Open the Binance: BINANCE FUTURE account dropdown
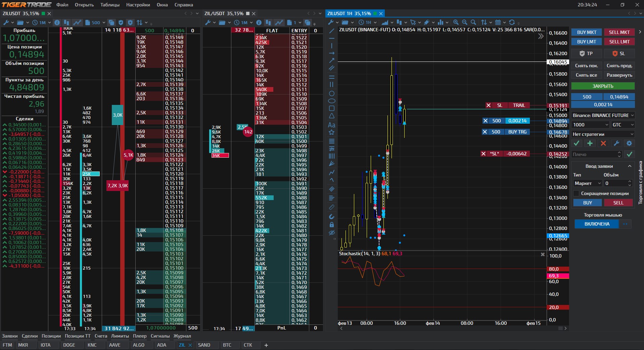 (603, 115)
